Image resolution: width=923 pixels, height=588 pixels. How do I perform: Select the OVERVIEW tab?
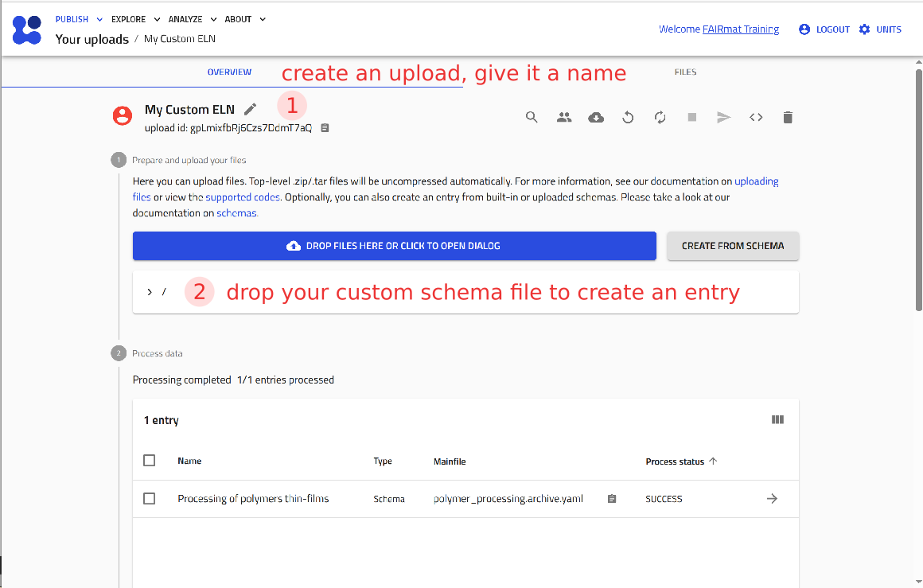229,72
